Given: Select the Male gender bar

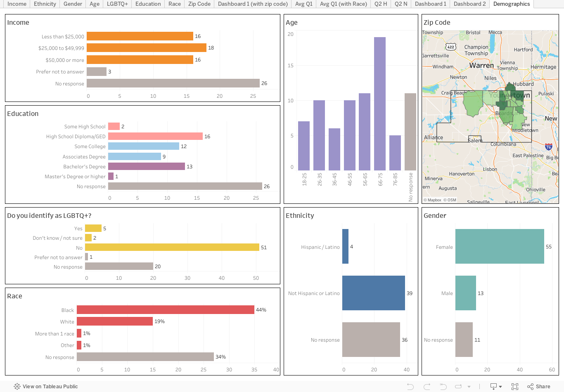Looking at the screenshot, I should tap(466, 293).
